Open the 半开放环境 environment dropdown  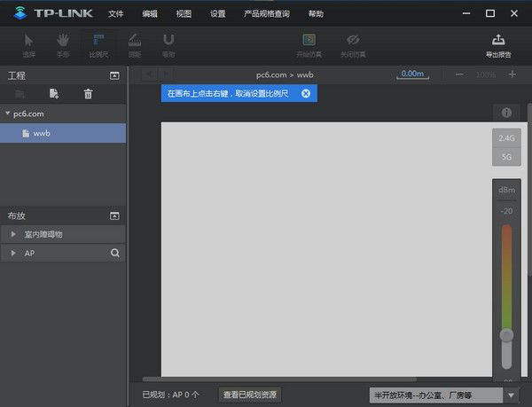pos(443,395)
